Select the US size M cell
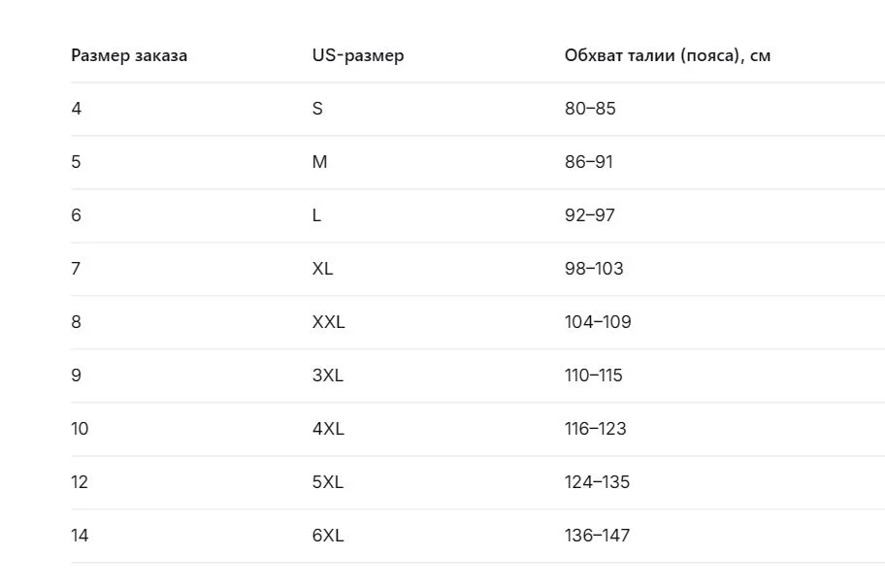The height and width of the screenshot is (588, 885). click(319, 162)
